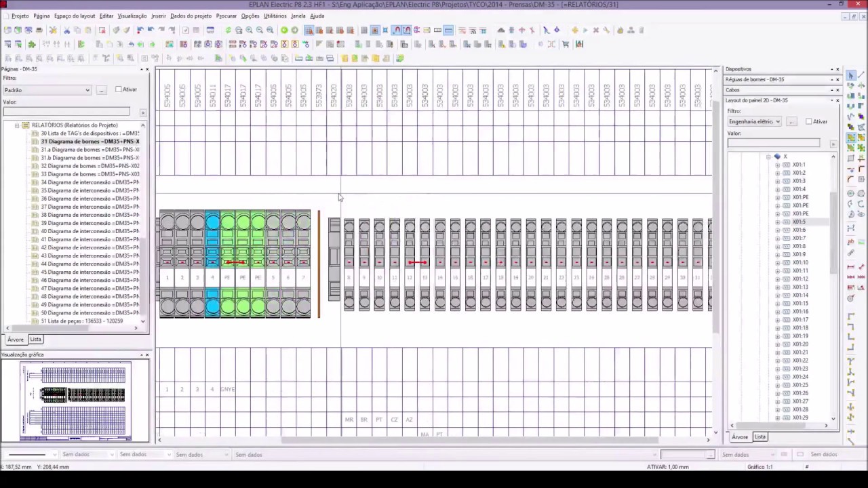Click the green refresh/update view icon
This screenshot has height=488, width=868.
tap(229, 30)
